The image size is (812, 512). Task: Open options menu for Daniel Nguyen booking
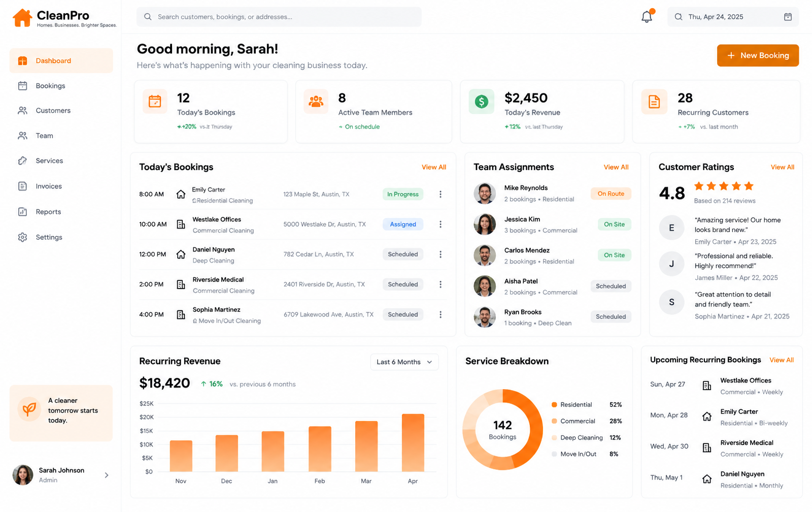[x=441, y=254]
